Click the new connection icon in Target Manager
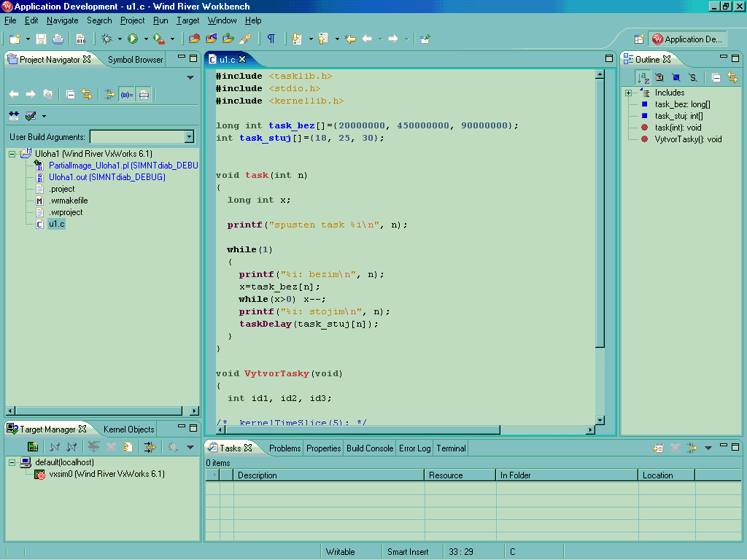747x560 pixels. point(33,447)
